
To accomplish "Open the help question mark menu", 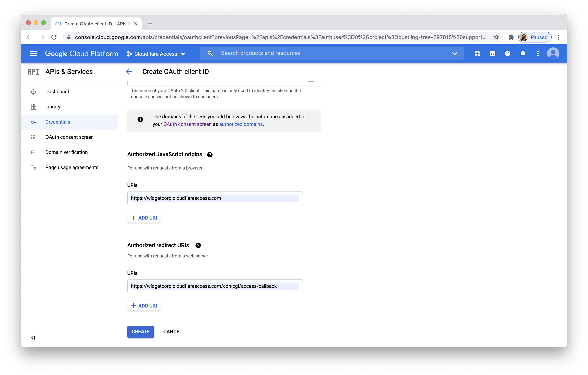I will coord(507,53).
